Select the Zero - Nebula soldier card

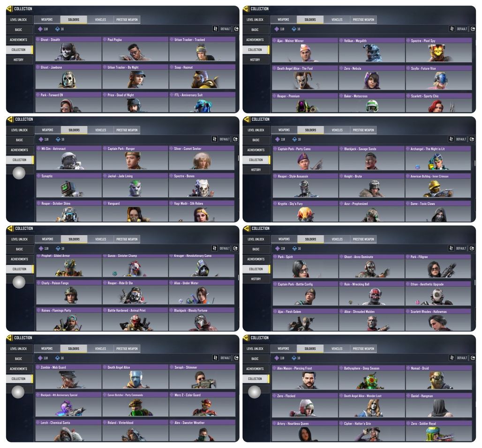click(372, 78)
